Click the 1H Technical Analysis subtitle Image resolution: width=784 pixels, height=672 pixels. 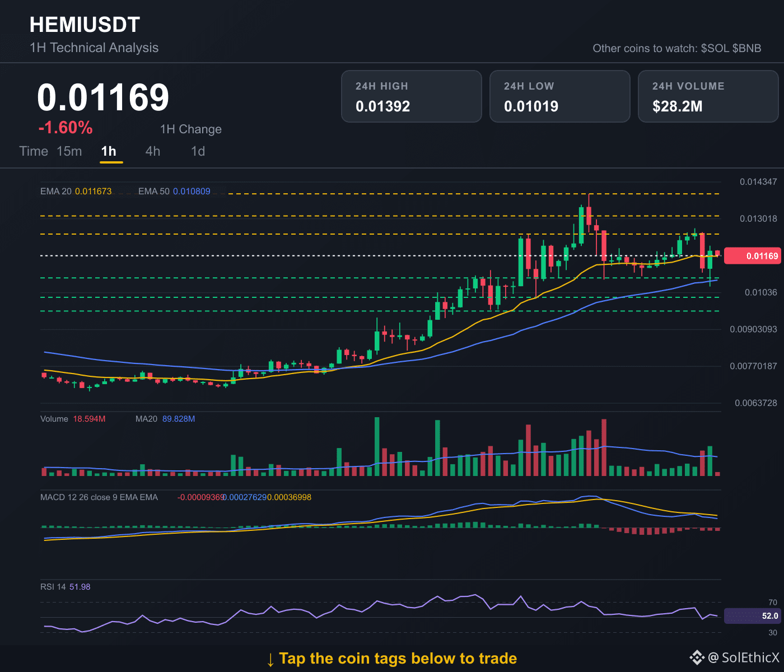coord(94,48)
